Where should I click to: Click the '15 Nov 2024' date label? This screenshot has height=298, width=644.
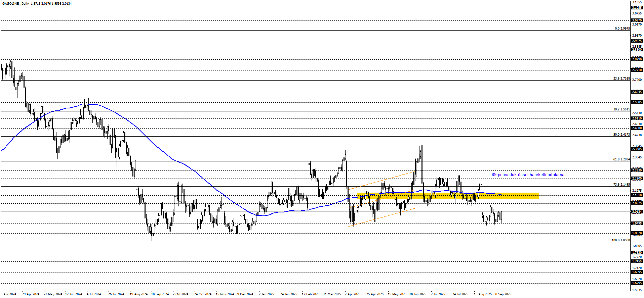pyautogui.click(x=225, y=294)
